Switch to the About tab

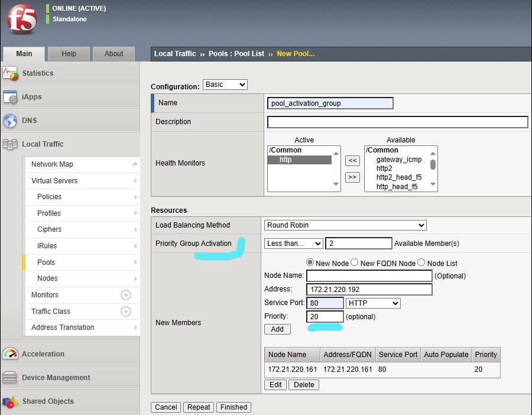113,54
